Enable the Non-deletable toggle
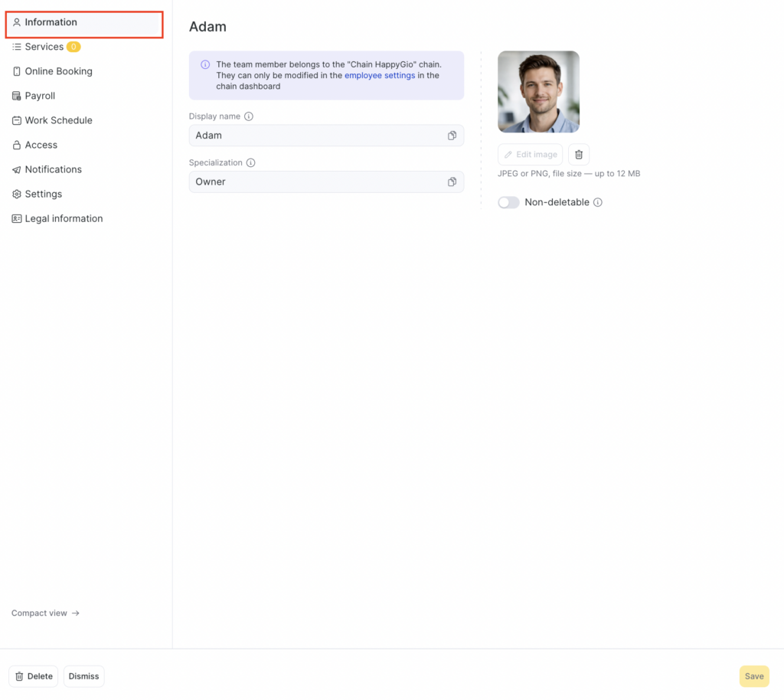784x700 pixels. click(x=508, y=203)
